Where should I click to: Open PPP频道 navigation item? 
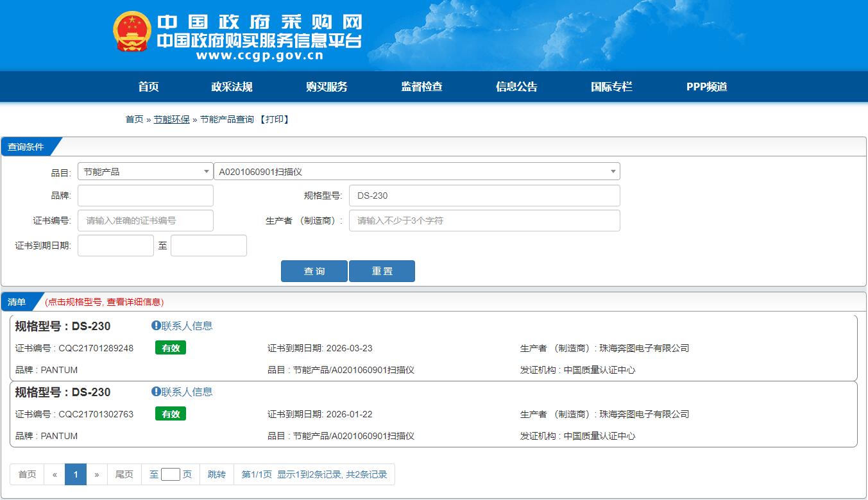tap(706, 87)
